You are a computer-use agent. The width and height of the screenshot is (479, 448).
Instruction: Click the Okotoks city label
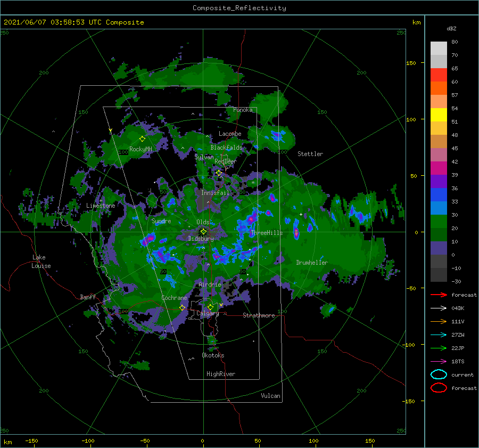[x=213, y=355]
